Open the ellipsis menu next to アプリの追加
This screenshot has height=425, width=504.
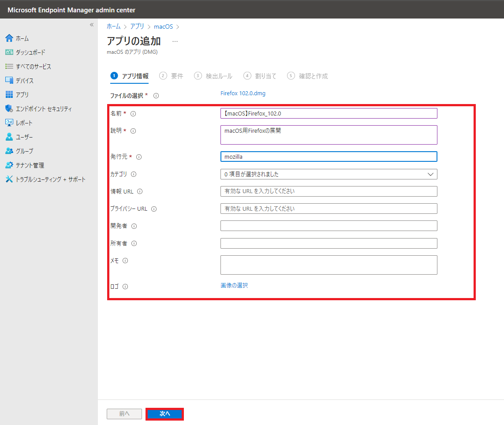175,41
